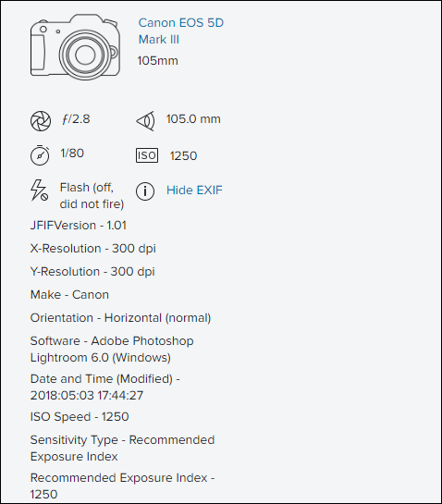442x504 pixels.
Task: Select the f/2.8 aperture value
Action: (76, 119)
